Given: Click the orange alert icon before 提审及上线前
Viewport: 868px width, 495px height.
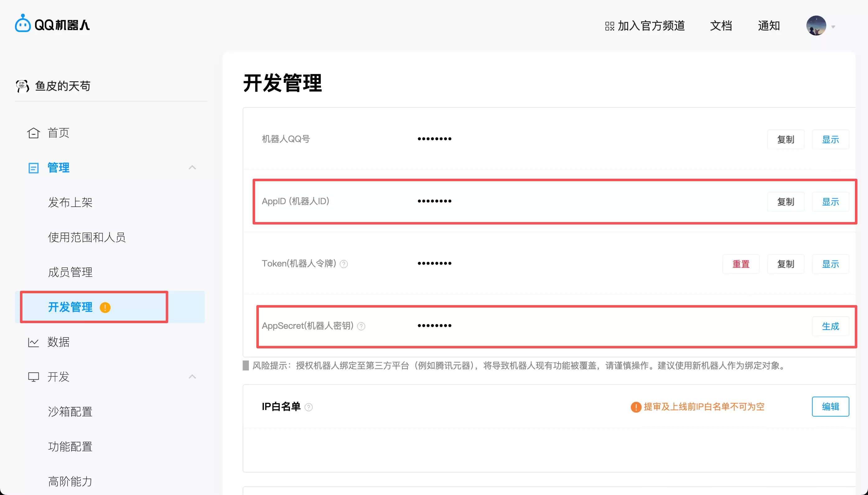Looking at the screenshot, I should click(x=636, y=407).
